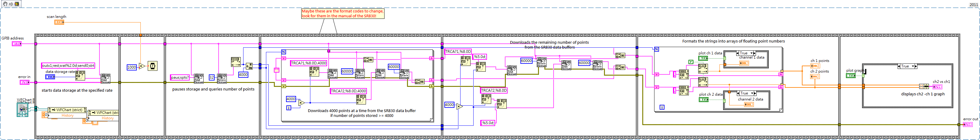This screenshot has height=140, width=980.
Task: Click the GPIB address string terminal
Action: [x=17, y=44]
